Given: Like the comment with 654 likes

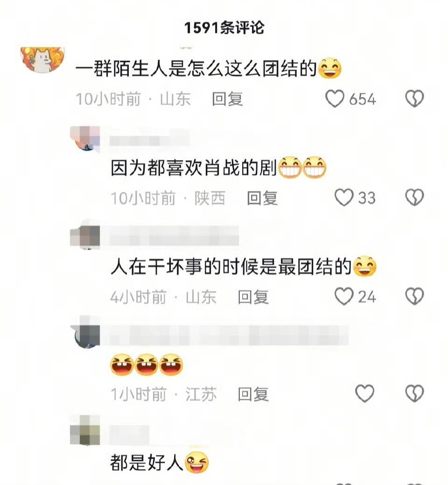Looking at the screenshot, I should click(335, 98).
